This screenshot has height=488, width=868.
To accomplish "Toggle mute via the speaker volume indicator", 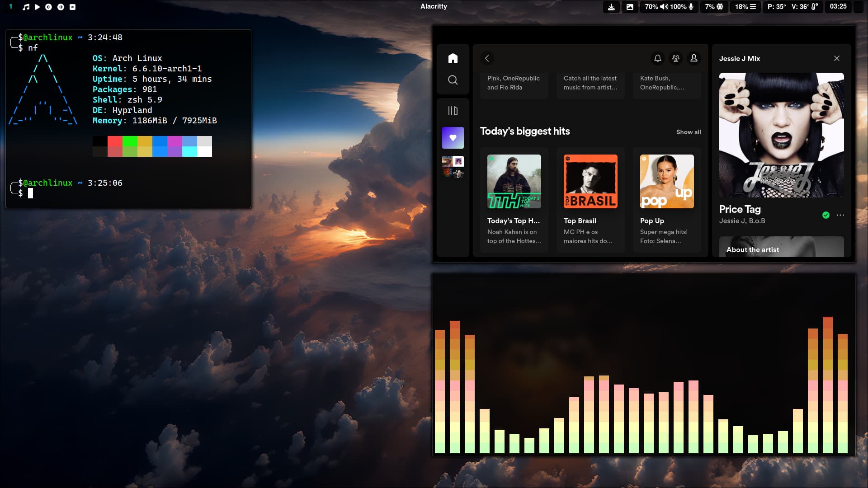I will click(664, 7).
